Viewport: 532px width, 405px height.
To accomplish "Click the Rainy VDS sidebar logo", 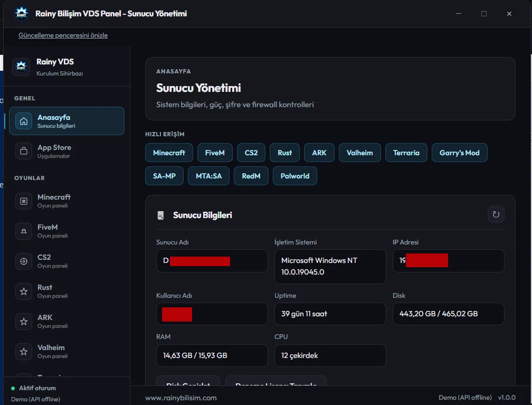I will (x=21, y=67).
